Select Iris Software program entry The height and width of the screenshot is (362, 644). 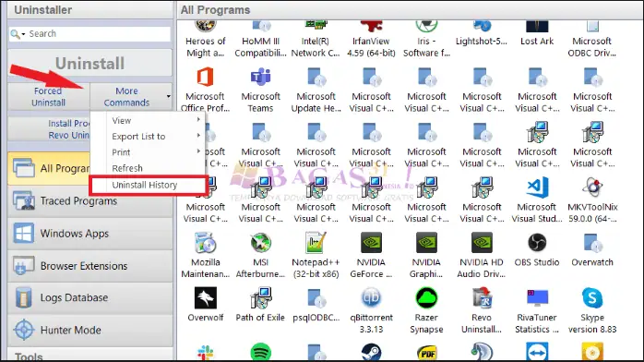click(x=426, y=39)
